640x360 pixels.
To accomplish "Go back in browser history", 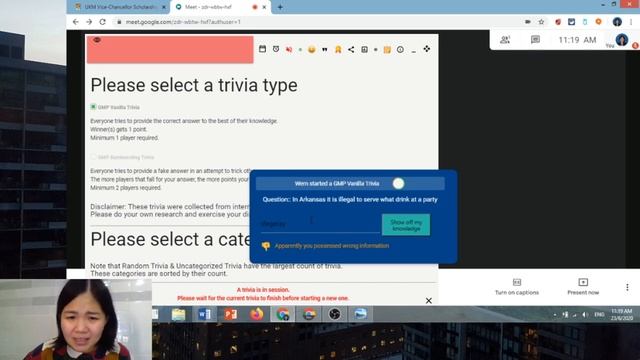I will pos(76,22).
